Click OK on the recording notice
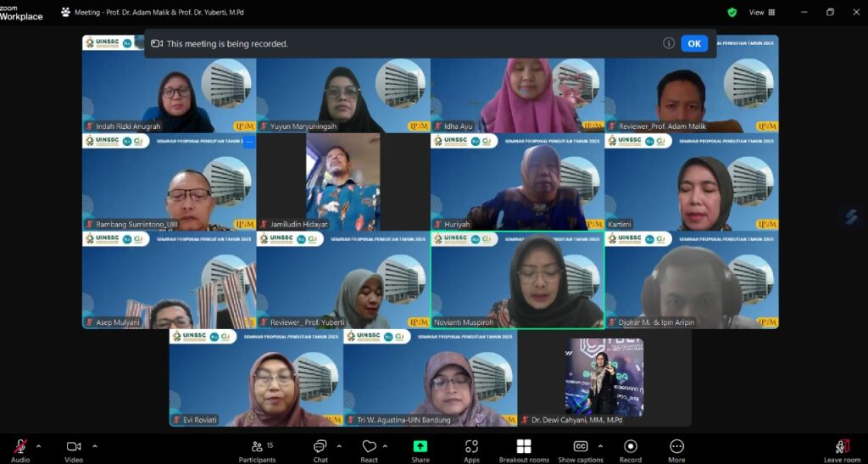 (x=693, y=43)
